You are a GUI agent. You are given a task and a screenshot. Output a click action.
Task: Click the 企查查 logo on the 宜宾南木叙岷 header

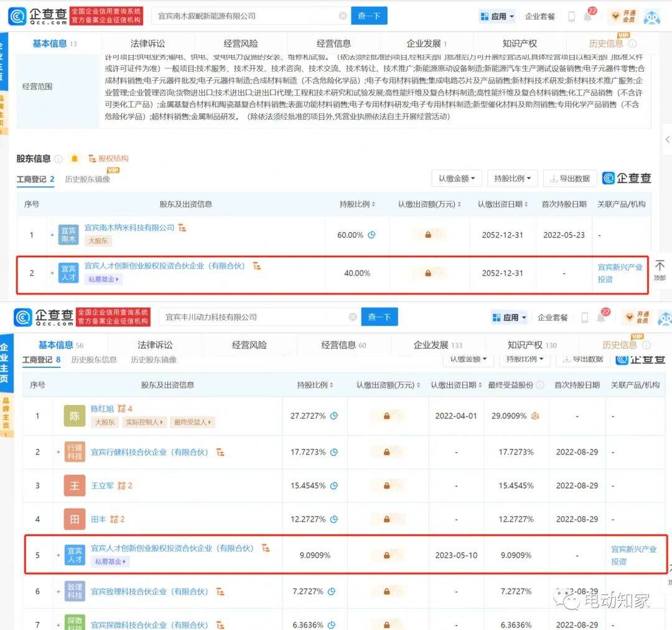(x=38, y=16)
